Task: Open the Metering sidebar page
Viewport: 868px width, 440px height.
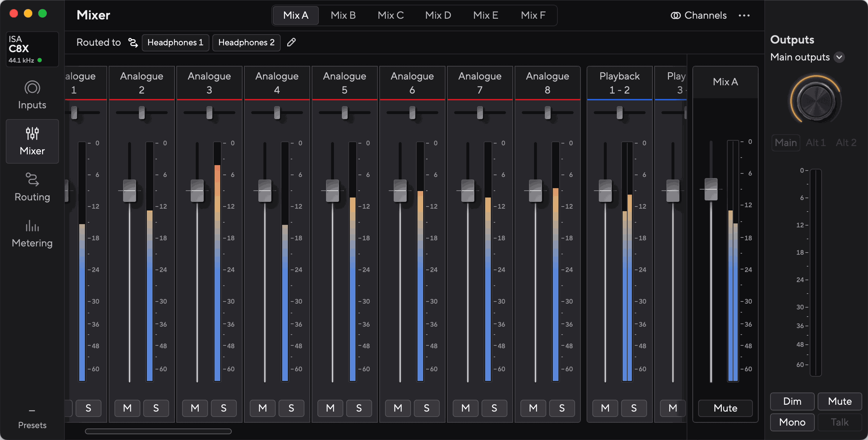Action: click(32, 233)
